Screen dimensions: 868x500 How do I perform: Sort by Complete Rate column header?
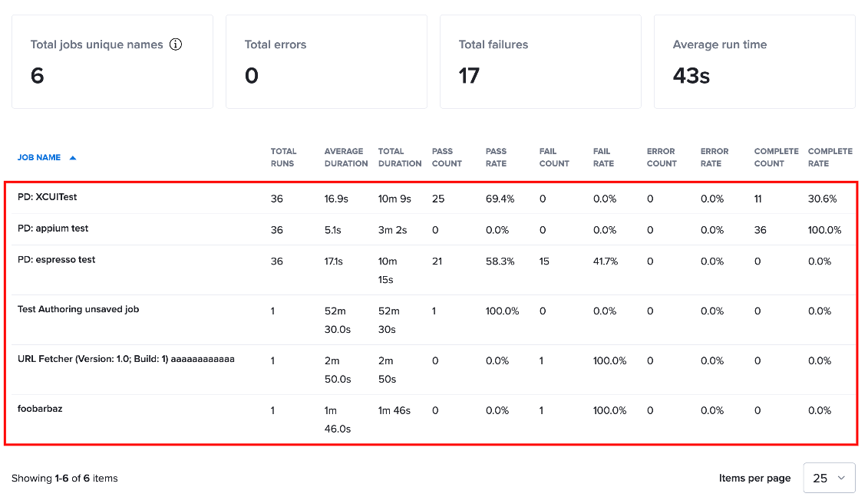(x=830, y=157)
